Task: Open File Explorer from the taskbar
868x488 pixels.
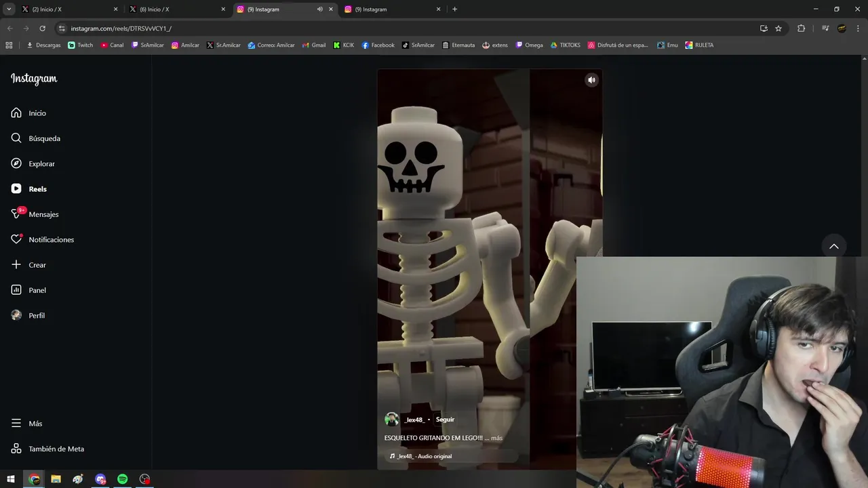Action: [56, 479]
